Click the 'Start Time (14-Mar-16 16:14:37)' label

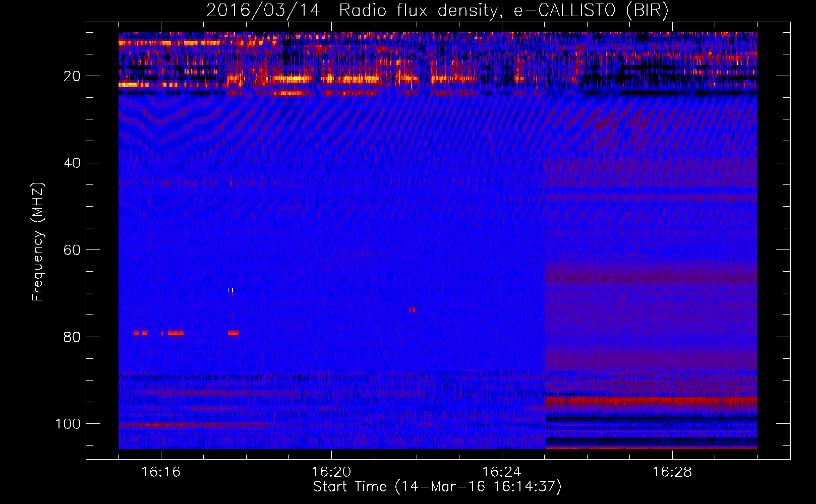pyautogui.click(x=437, y=487)
